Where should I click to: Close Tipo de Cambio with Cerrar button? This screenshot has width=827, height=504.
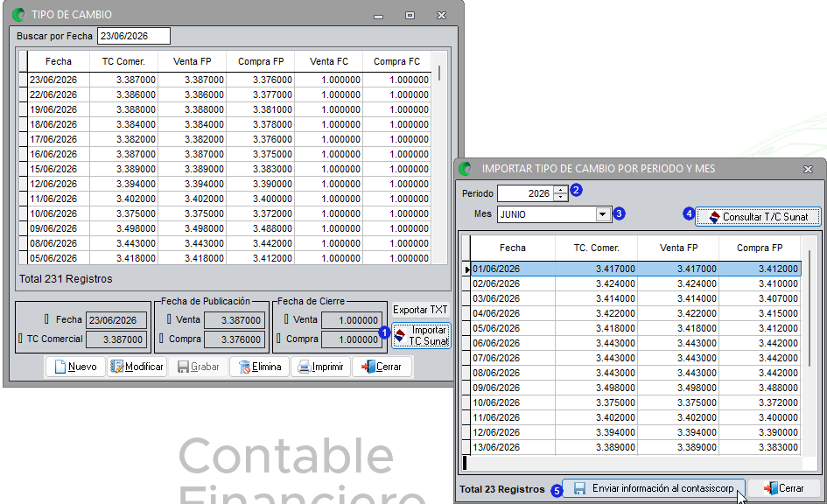coord(382,367)
